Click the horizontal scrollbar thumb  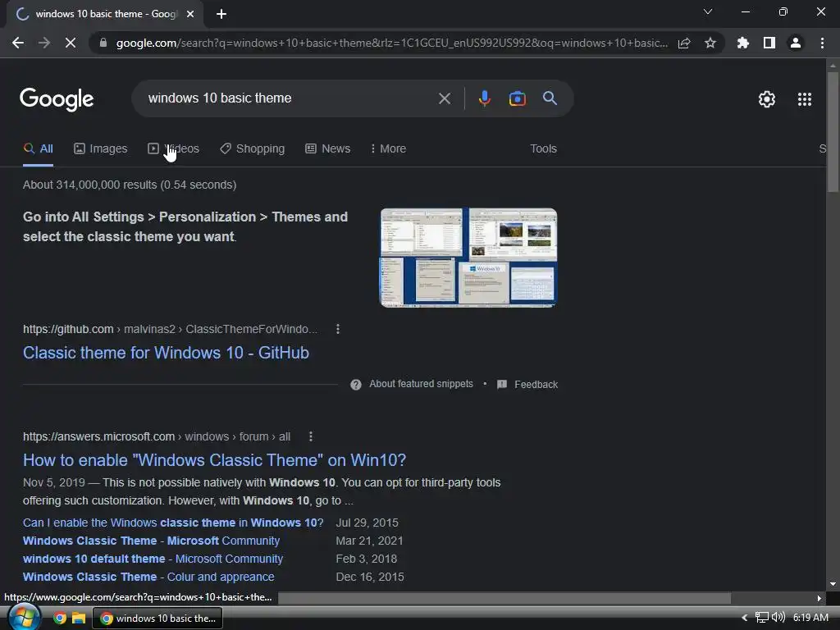[x=504, y=598]
